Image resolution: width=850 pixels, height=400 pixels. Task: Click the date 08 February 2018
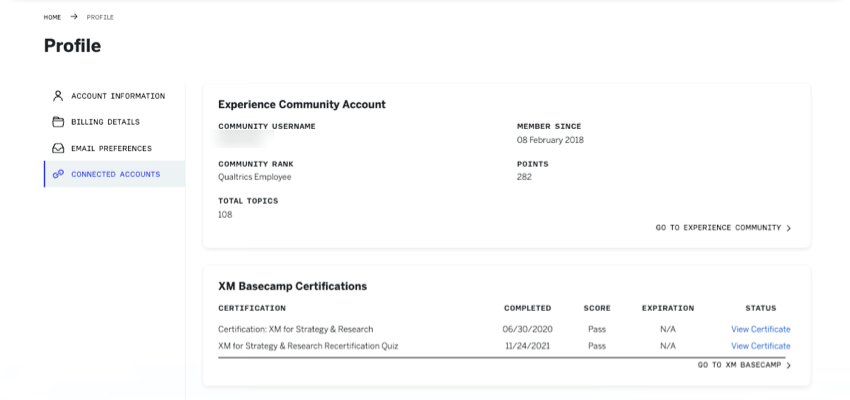(x=550, y=140)
